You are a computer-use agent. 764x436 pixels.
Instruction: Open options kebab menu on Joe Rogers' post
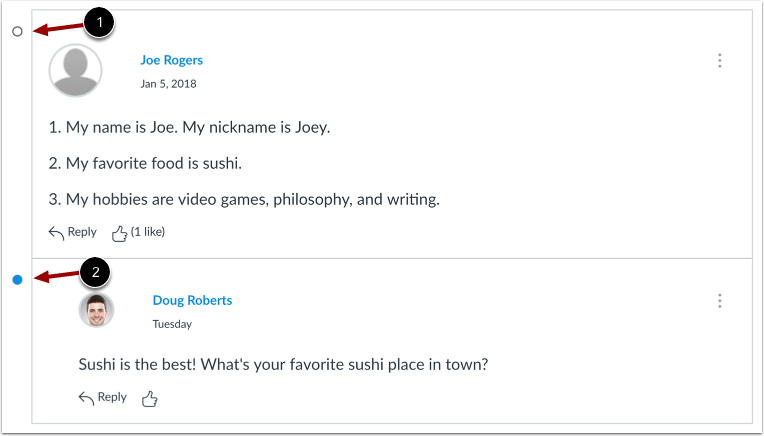719,61
